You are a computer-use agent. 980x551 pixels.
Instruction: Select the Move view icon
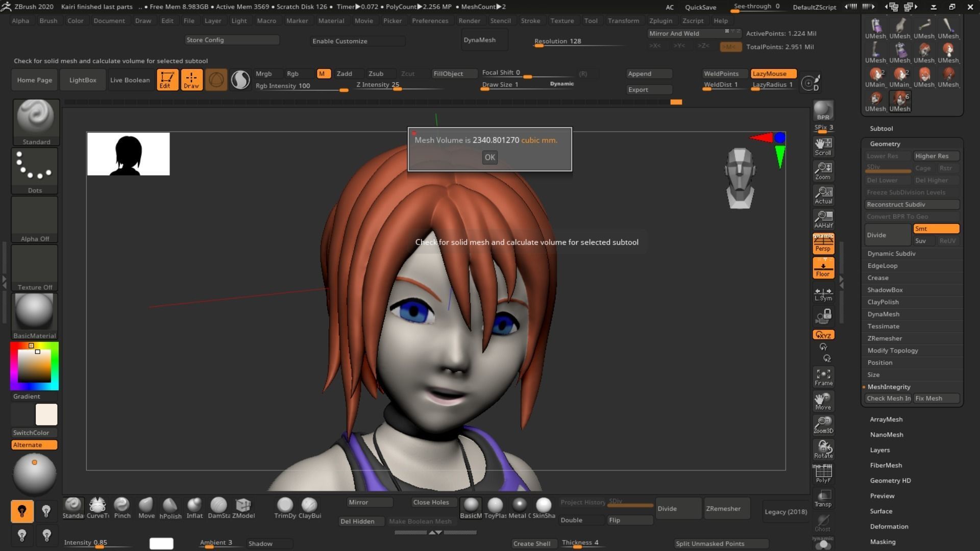[823, 402]
